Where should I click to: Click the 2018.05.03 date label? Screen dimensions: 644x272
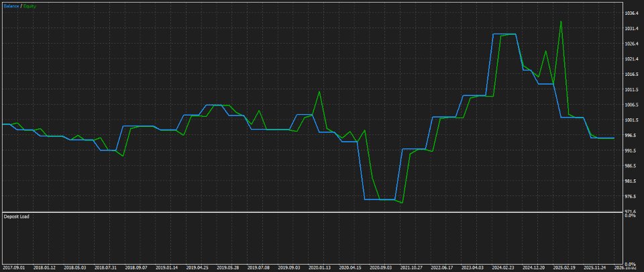coord(74,267)
